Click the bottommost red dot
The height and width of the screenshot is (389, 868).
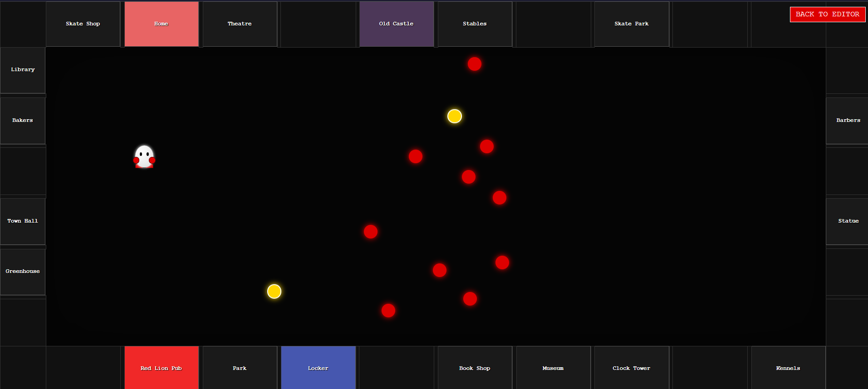(x=388, y=311)
